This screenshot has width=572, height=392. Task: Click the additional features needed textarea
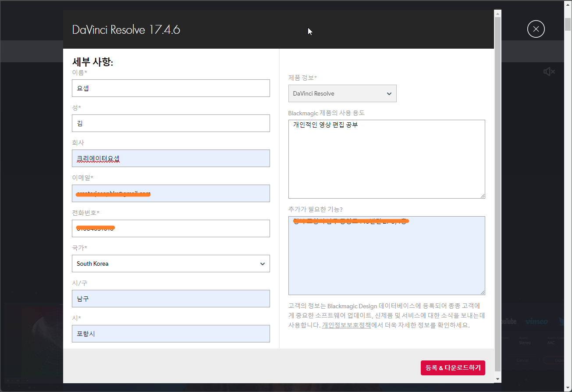point(387,256)
